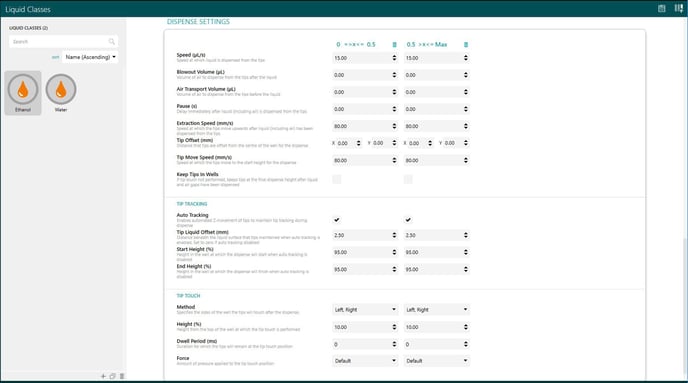Image resolution: width=688 pixels, height=383 pixels.
Task: Adjust Extraction Speed stepper for first range
Action: tap(394, 126)
